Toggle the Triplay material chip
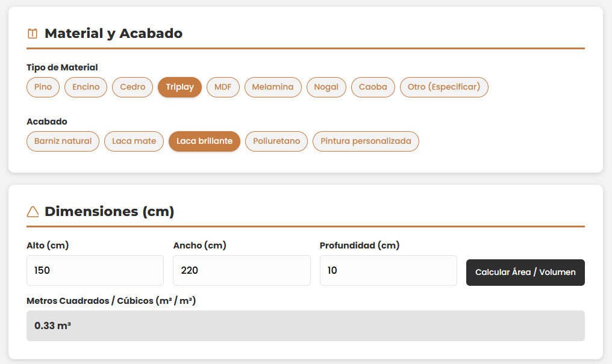Image resolution: width=612 pixels, height=364 pixels. coord(180,87)
